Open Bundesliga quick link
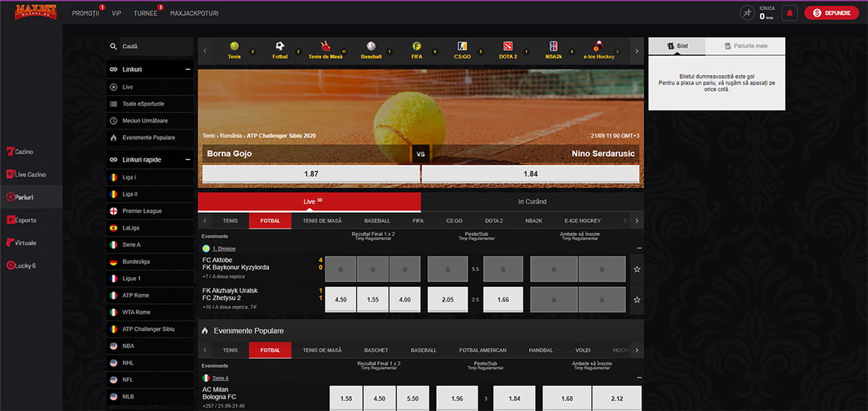Image resolution: width=868 pixels, height=411 pixels. tap(150, 262)
